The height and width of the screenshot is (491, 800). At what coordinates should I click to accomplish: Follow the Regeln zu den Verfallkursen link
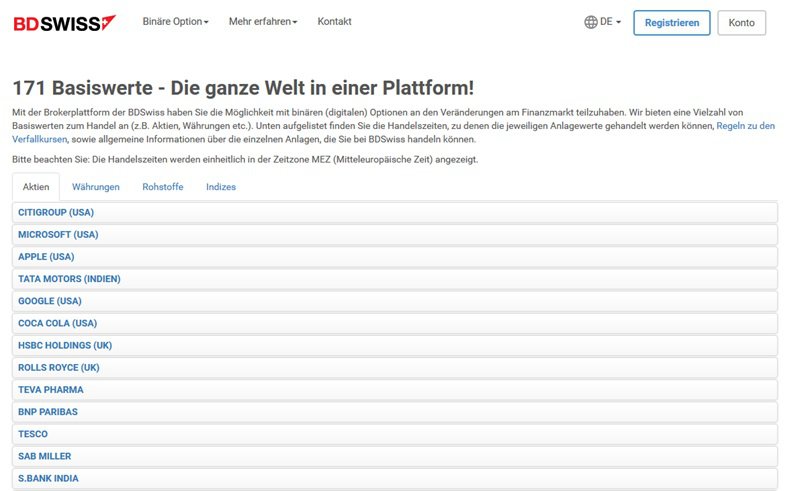click(745, 126)
